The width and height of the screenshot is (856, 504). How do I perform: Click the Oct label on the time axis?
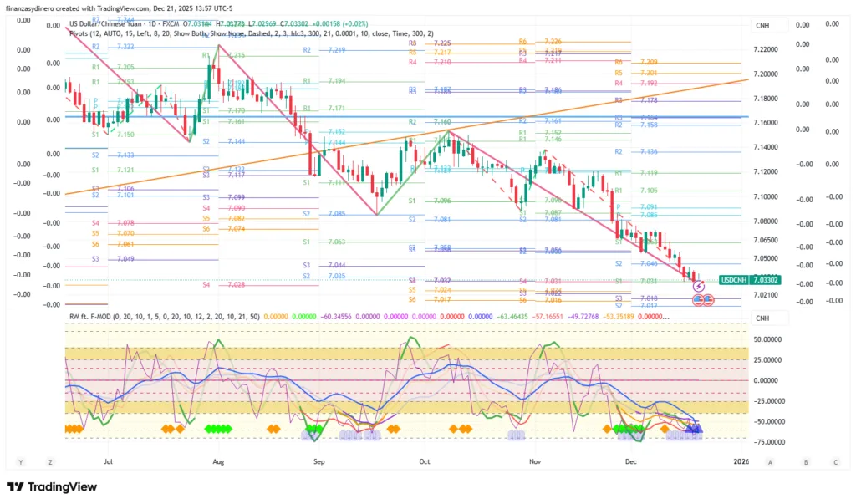(x=424, y=461)
